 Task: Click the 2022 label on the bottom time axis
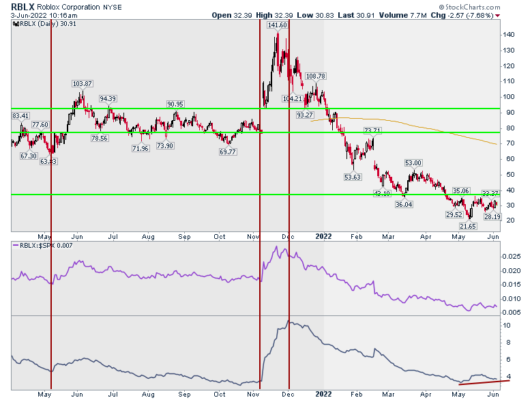tap(323, 395)
